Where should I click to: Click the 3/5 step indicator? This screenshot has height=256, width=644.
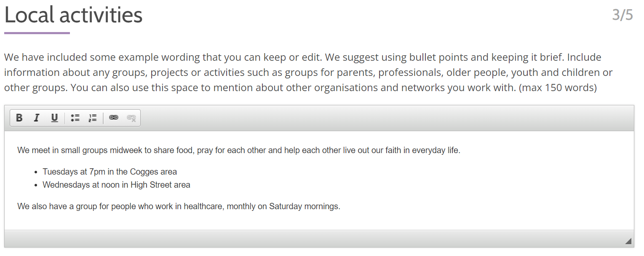pyautogui.click(x=623, y=15)
